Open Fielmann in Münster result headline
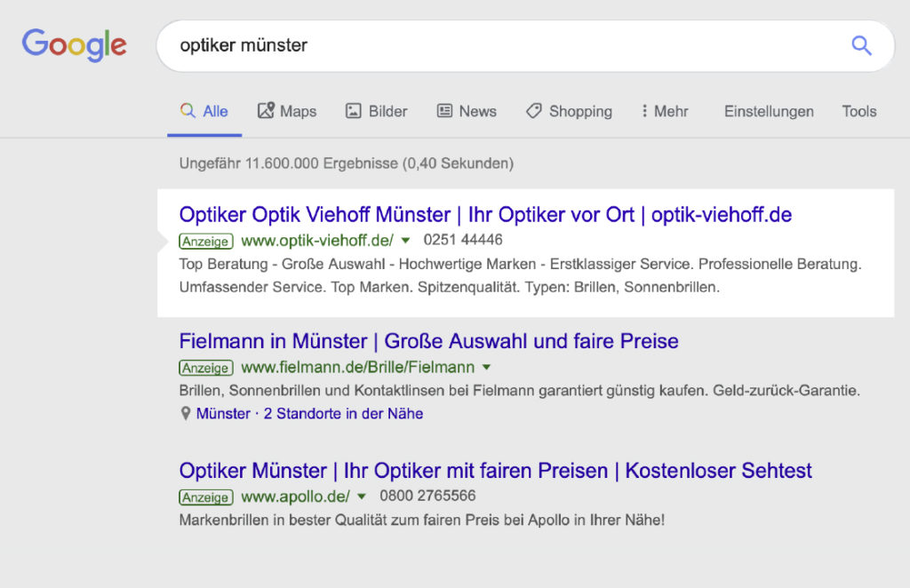The width and height of the screenshot is (910, 588). [428, 341]
